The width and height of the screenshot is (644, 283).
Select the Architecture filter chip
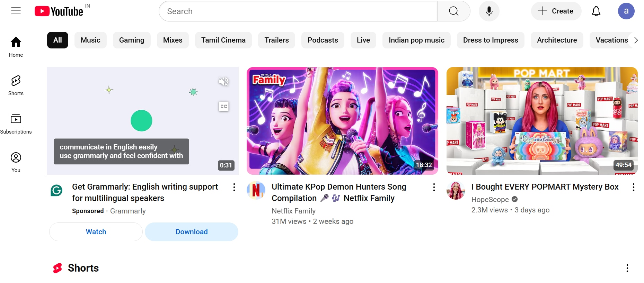pyautogui.click(x=557, y=40)
